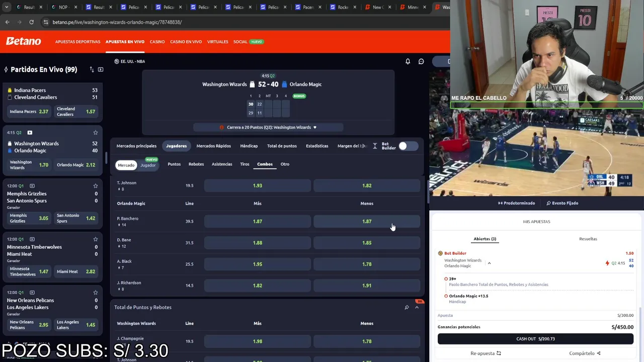Image resolution: width=644 pixels, height=362 pixels.
Task: Favorite the Memphis Grizzlies match with star icon
Action: [x=95, y=186]
